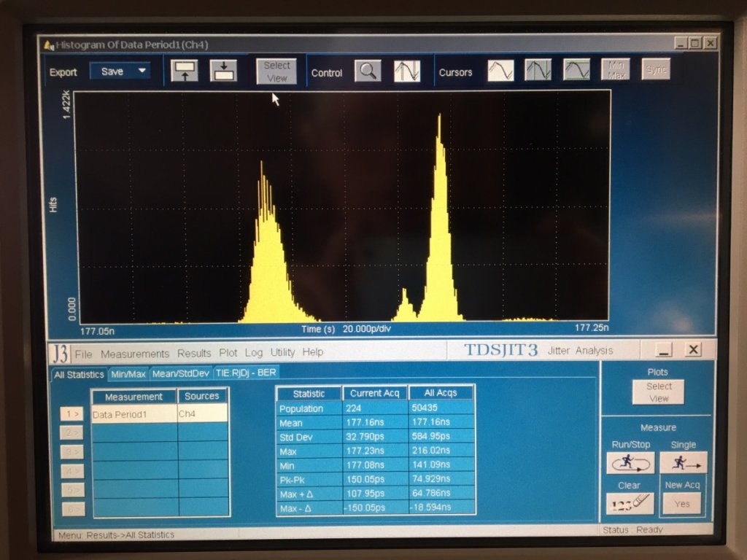Click the magnifier zoom control icon
The width and height of the screenshot is (747, 560).
click(368, 71)
